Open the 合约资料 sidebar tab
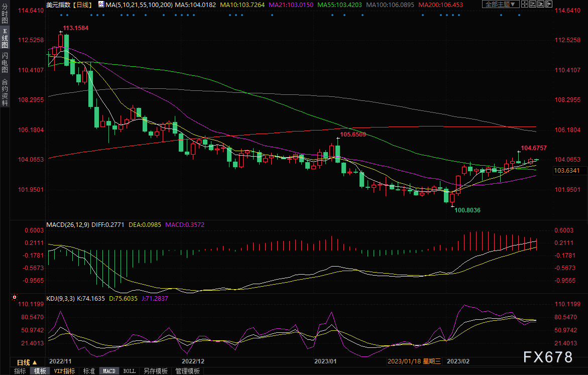The image size is (588, 375). point(5,92)
